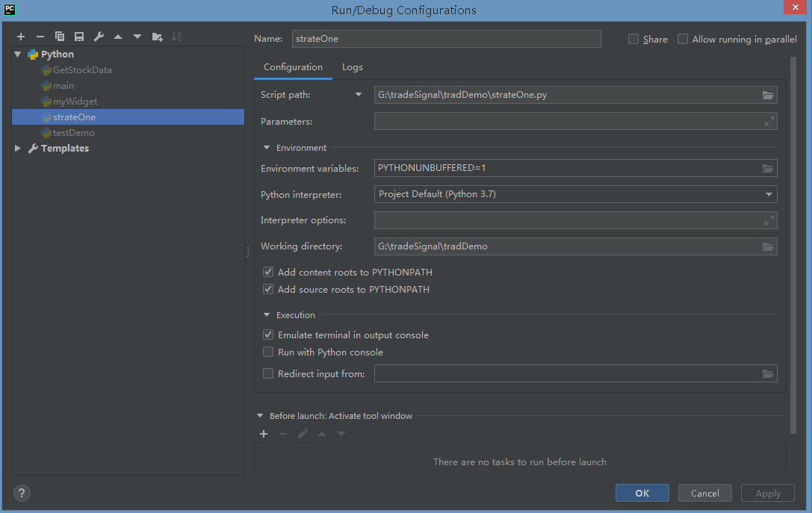Open the Environment variables editor

click(767, 168)
